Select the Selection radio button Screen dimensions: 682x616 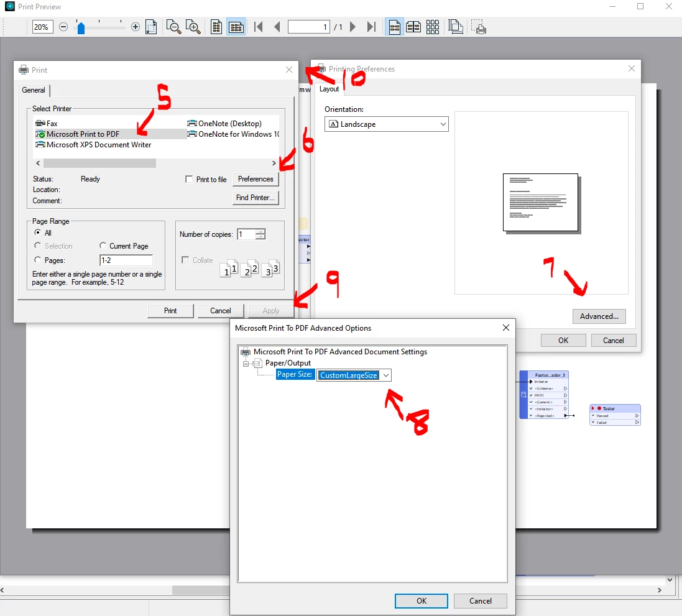tap(38, 246)
